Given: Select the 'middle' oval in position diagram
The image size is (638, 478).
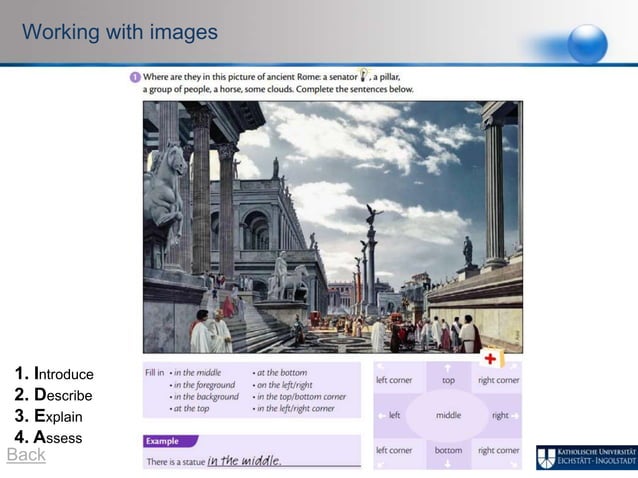Looking at the screenshot, I should [x=447, y=415].
